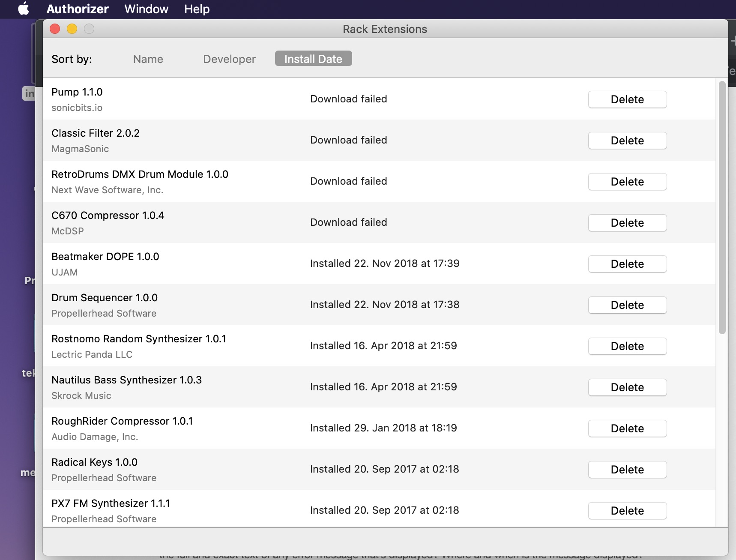Select the Pump 1.1.0 name text

[x=77, y=92]
